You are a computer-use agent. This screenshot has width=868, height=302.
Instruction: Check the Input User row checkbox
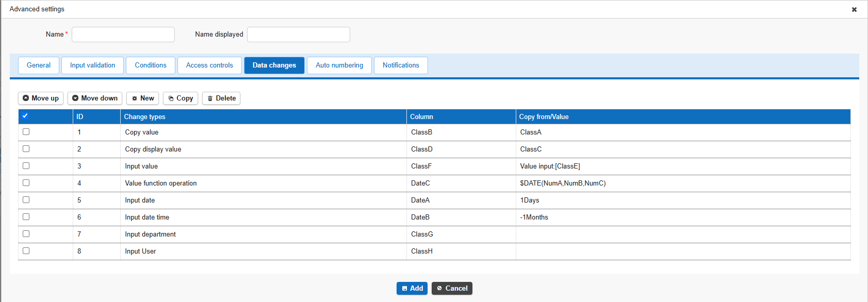(x=26, y=251)
